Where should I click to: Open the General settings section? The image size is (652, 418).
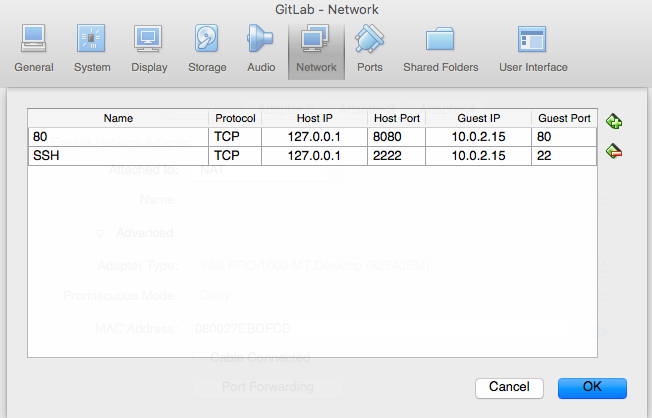coord(34,49)
